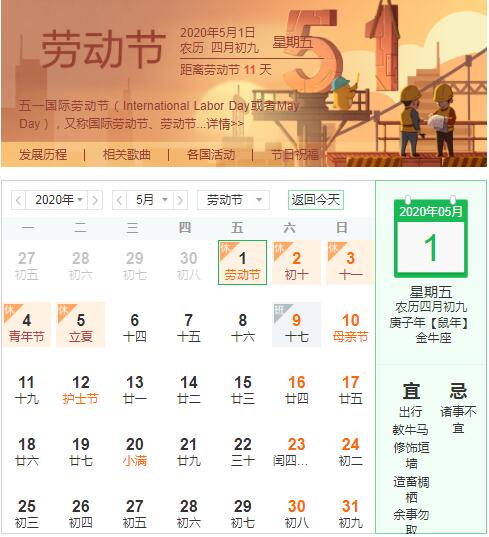Select May 25 初三 date cell
Screen dimensions: 489x537
tap(27, 511)
